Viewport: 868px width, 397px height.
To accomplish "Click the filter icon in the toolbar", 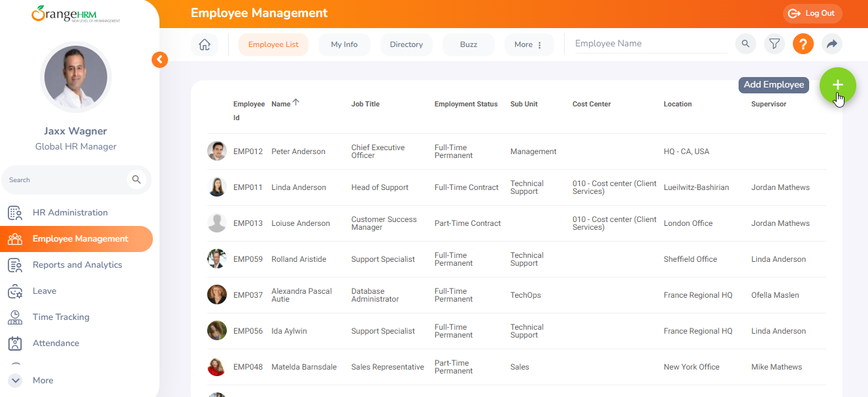I will (x=774, y=44).
